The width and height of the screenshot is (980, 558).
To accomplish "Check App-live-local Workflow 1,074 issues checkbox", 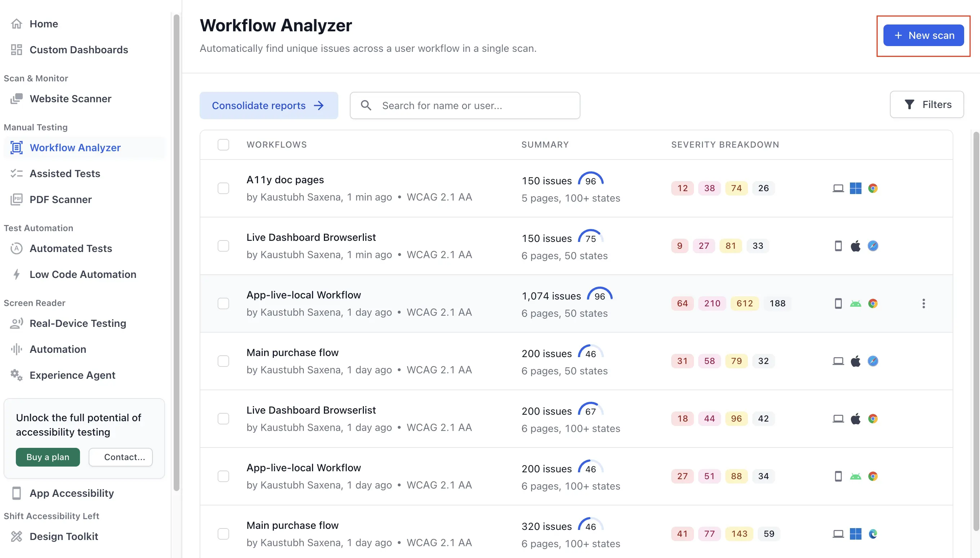I will point(223,303).
